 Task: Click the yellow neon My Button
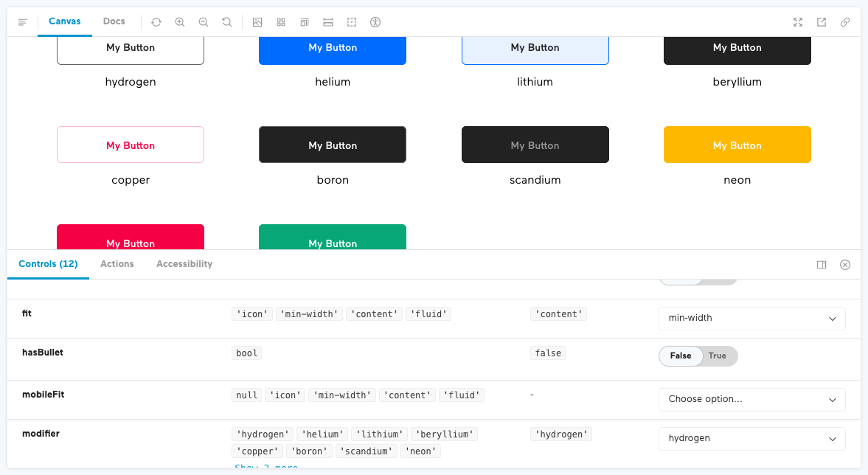(737, 145)
